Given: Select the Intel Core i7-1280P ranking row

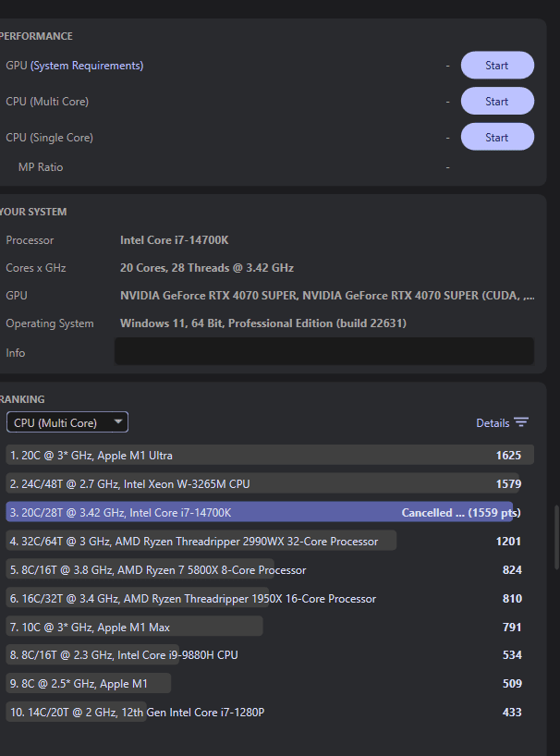Looking at the screenshot, I should point(270,712).
